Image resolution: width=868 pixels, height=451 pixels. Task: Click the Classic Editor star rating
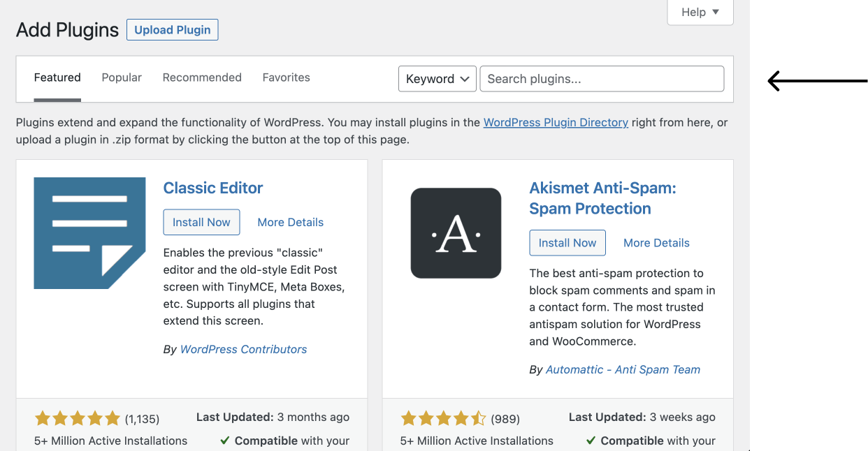point(78,419)
